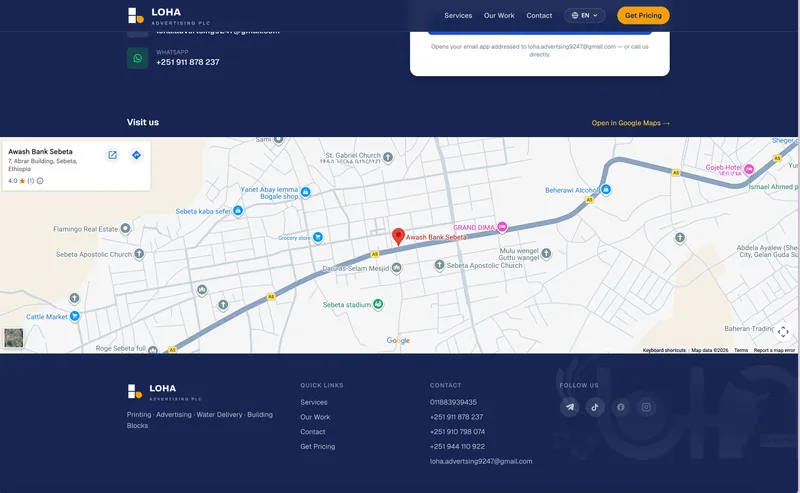Click the footer Services link
This screenshot has height=493, width=800.
pos(314,402)
